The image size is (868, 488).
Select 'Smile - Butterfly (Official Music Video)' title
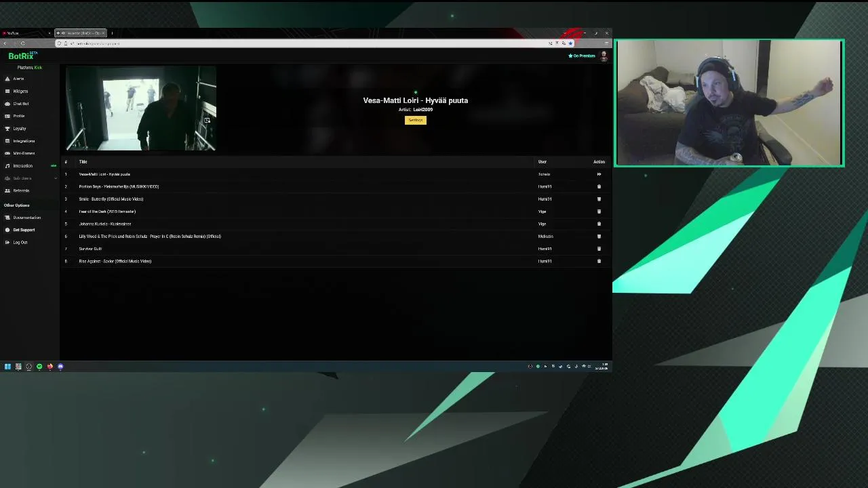111,199
